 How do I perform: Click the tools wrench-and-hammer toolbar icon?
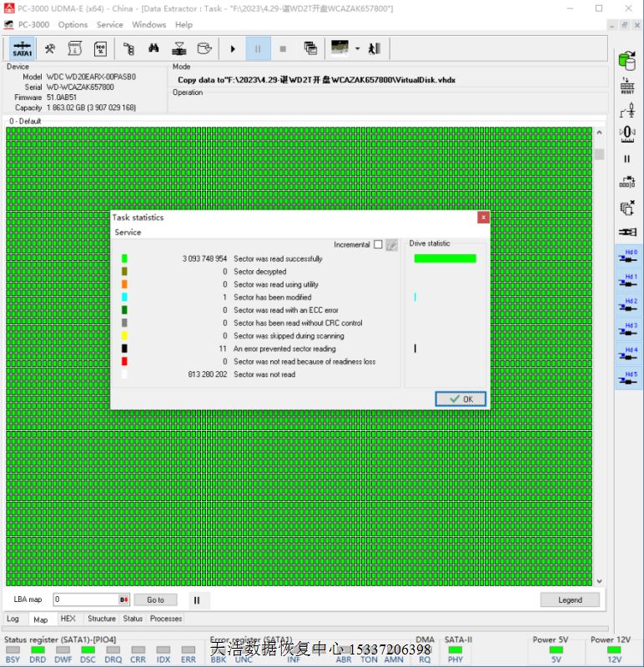click(x=50, y=48)
